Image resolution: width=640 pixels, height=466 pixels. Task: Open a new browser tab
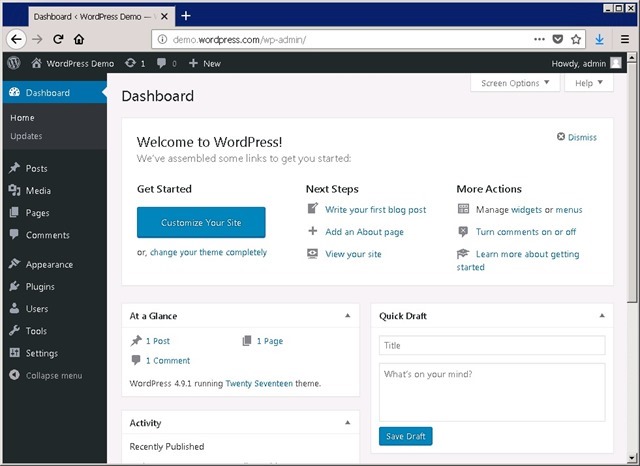point(186,16)
